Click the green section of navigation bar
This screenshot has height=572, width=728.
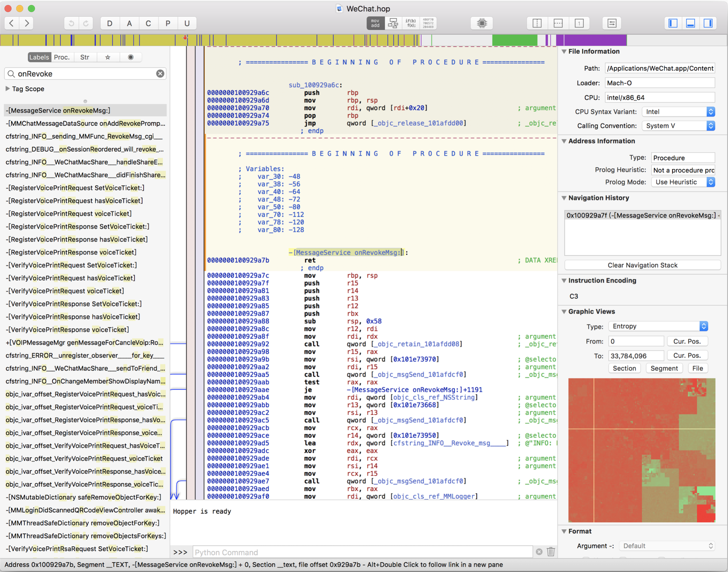pyautogui.click(x=515, y=40)
